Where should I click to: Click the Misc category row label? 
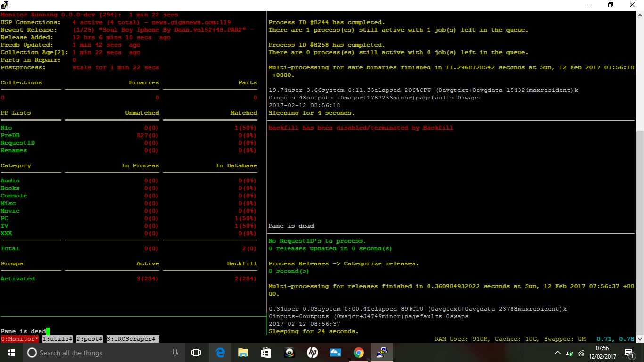point(8,203)
